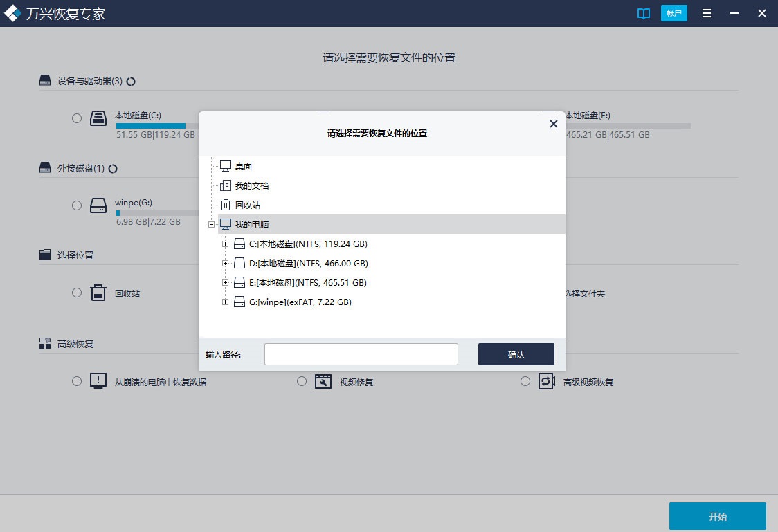Select the winpe(G:) radio button
778x532 pixels.
[77, 205]
